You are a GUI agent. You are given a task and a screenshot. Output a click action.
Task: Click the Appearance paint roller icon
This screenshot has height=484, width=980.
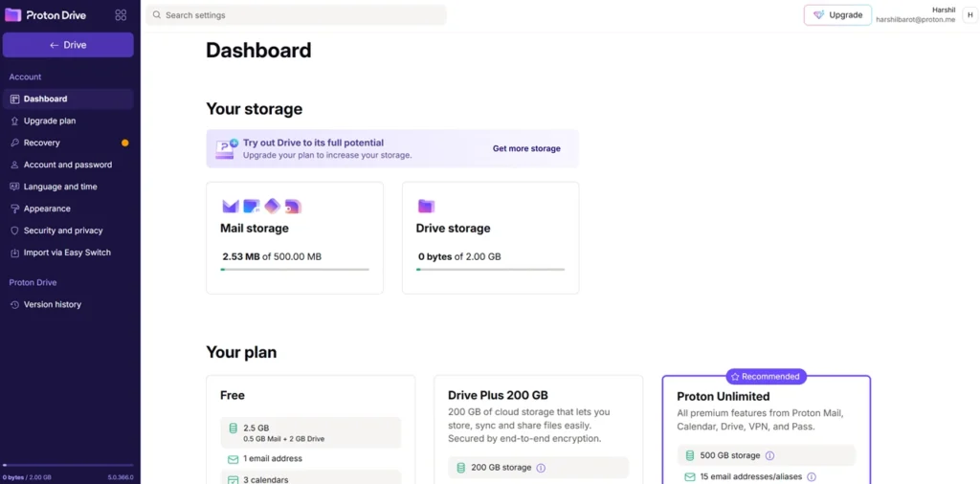pos(15,209)
